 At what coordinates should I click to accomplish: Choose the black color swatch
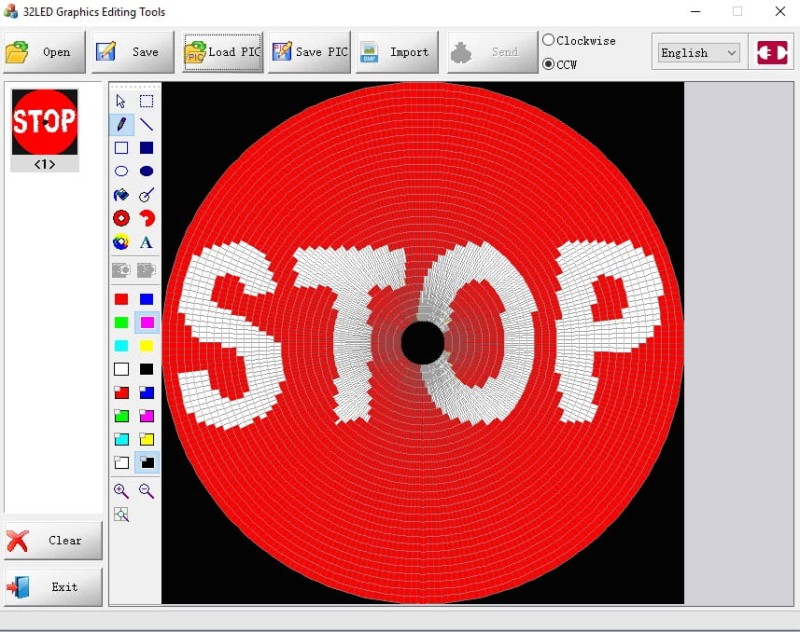click(146, 369)
